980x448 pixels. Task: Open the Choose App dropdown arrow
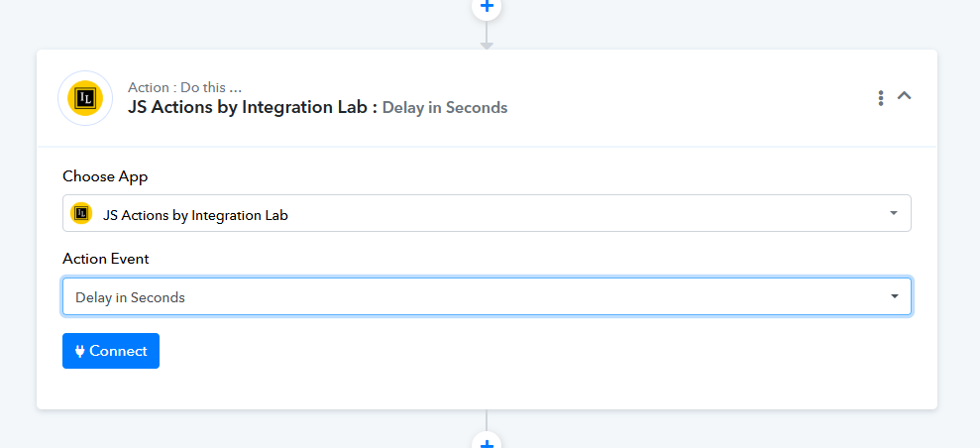coord(893,213)
